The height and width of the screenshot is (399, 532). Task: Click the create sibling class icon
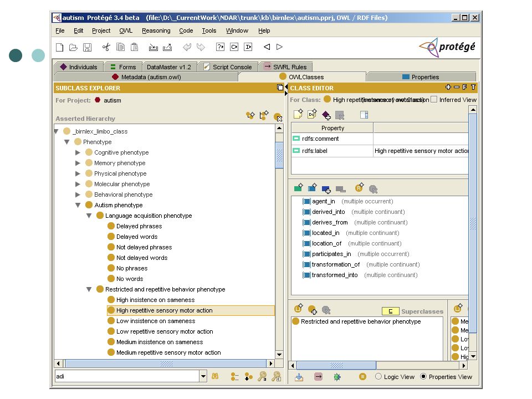pos(264,115)
